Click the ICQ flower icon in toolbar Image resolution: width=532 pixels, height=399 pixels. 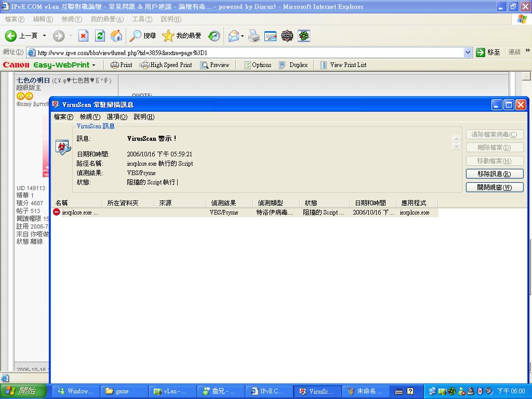pyautogui.click(x=304, y=36)
